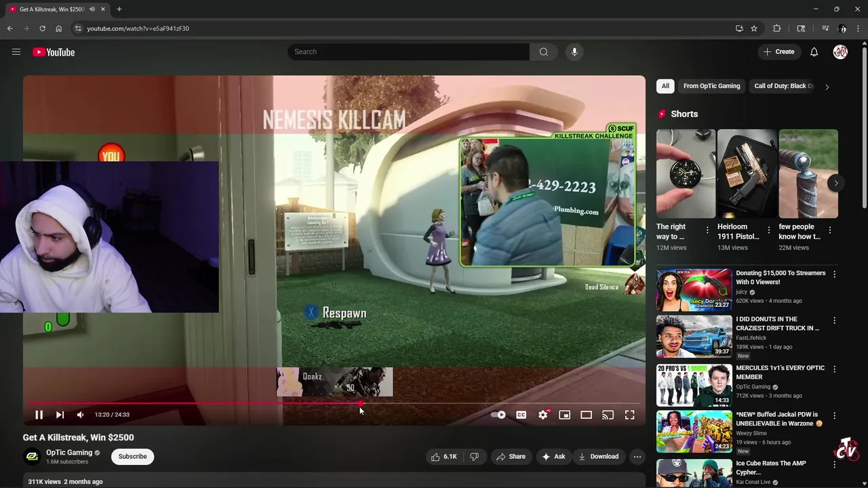This screenshot has height=488, width=868.
Task: Open options for Heirloom 1911 Pistol Short
Action: [x=768, y=230]
